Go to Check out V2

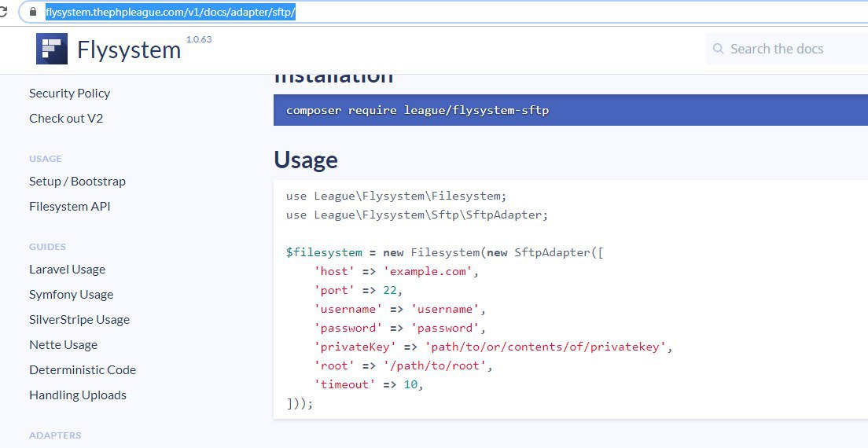(x=66, y=119)
